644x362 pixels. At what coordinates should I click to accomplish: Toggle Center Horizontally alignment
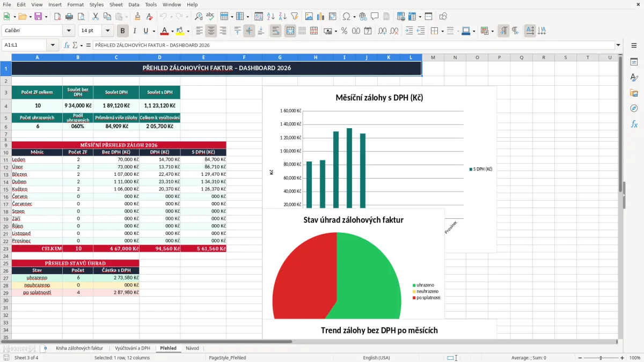coord(211,31)
